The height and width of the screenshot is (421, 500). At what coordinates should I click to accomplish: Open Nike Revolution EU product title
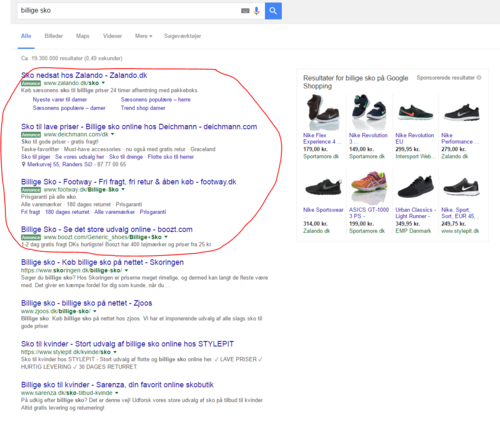[415, 138]
